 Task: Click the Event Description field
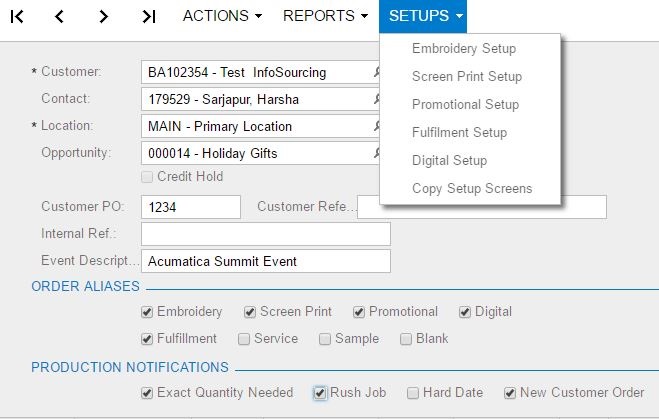pos(266,261)
